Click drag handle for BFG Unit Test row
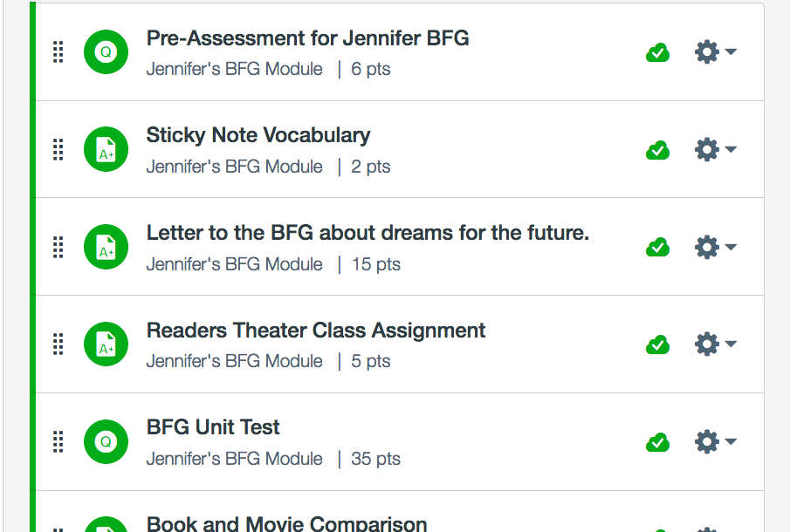The height and width of the screenshot is (532, 790). tap(58, 442)
